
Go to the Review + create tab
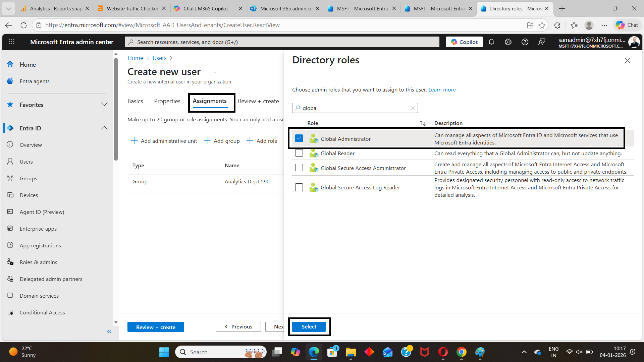(x=258, y=101)
